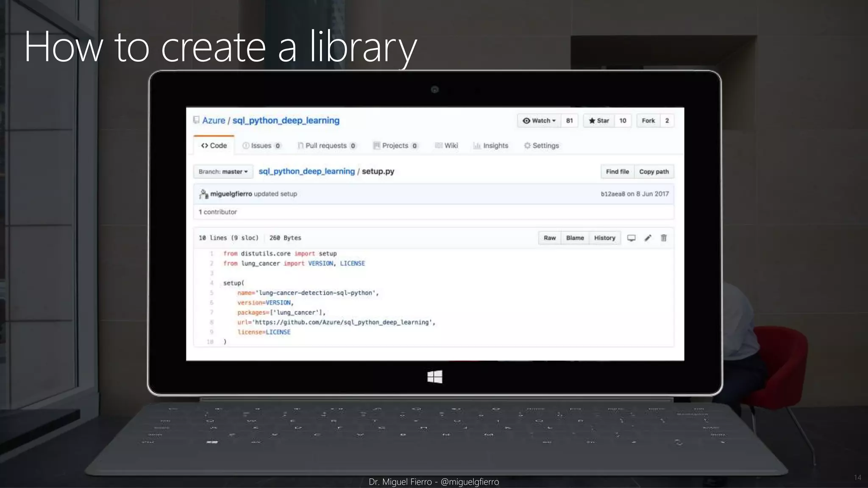Click the gear icon on the Settings tab
Viewport: 868px width, 488px height.
click(x=527, y=145)
